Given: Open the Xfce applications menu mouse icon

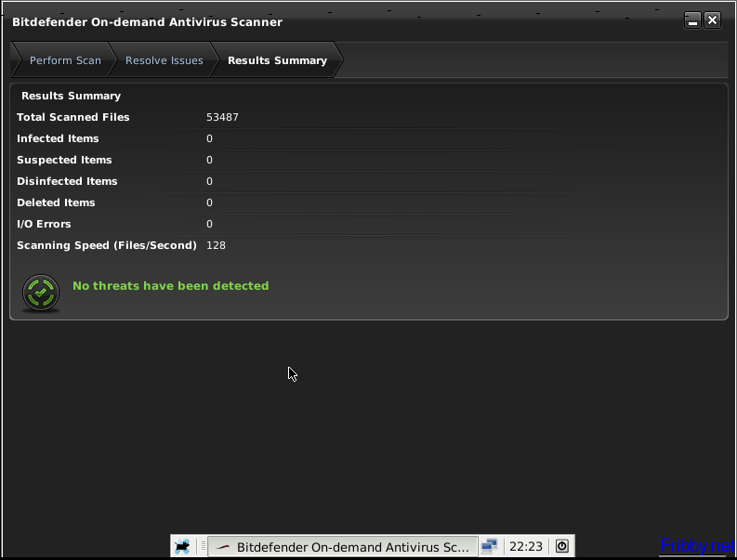Looking at the screenshot, I should 182,546.
